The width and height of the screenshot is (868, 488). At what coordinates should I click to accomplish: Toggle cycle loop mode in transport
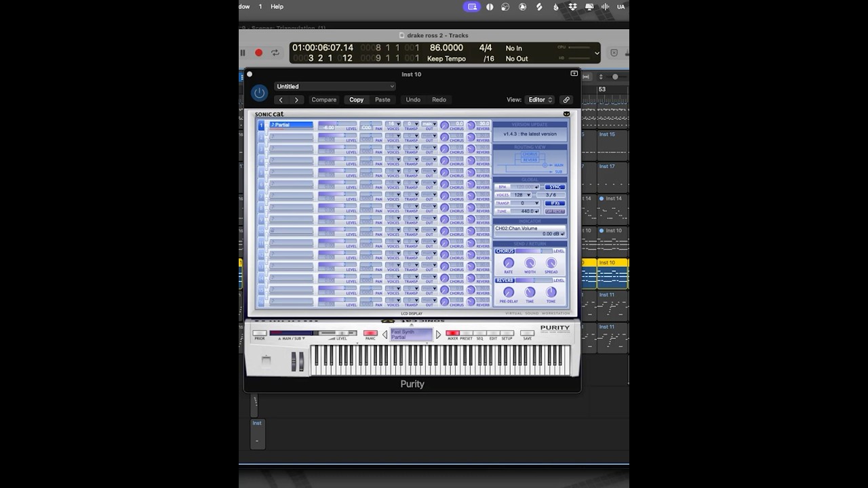(275, 52)
